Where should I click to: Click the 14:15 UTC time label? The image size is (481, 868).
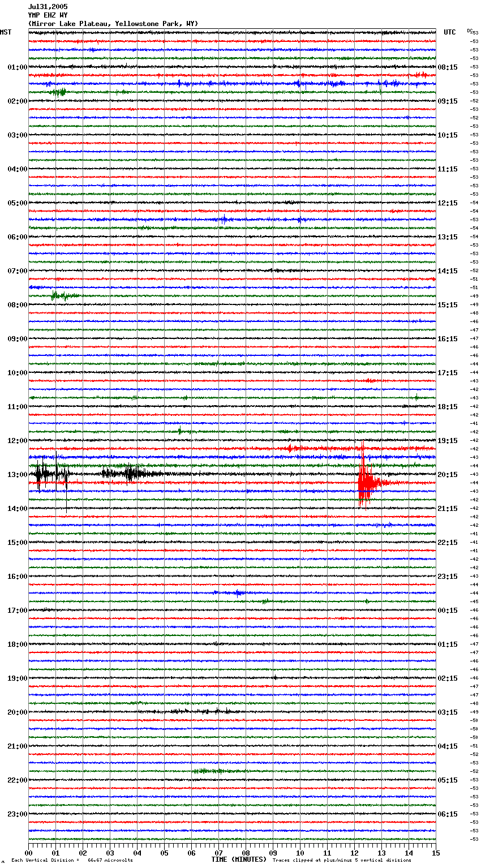448,271
